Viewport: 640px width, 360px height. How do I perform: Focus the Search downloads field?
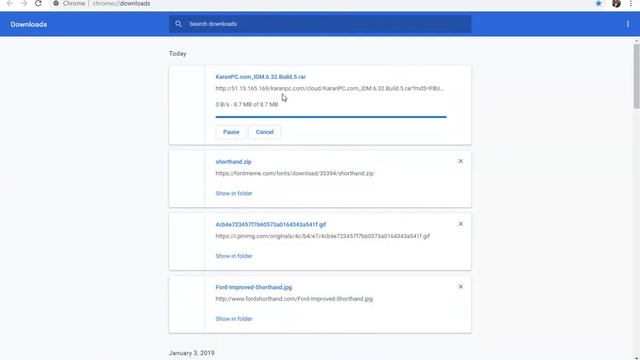[320, 24]
